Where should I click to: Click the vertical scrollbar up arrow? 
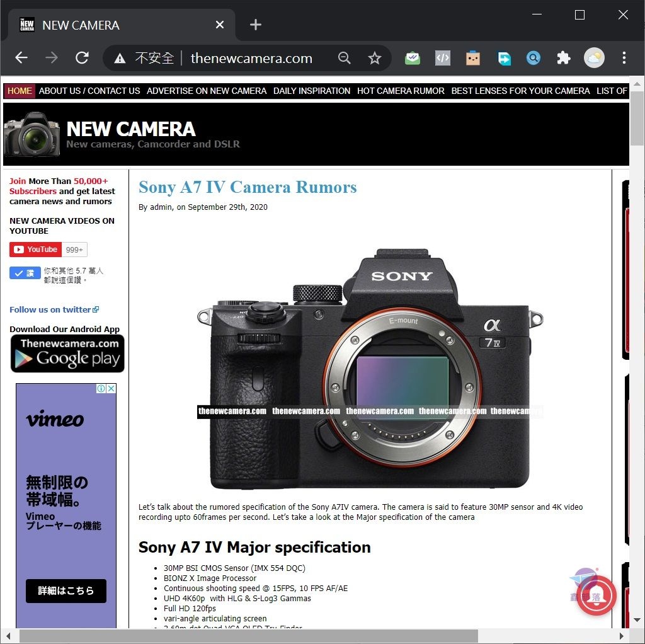[x=637, y=84]
